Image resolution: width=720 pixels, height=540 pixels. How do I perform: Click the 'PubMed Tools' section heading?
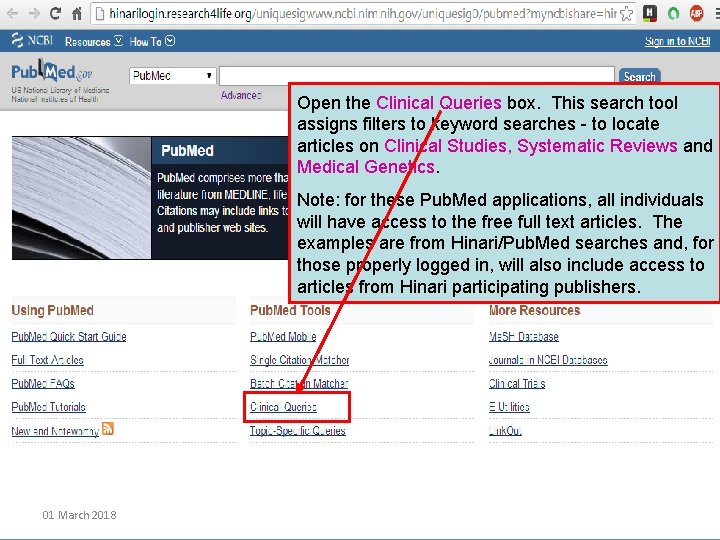point(290,310)
